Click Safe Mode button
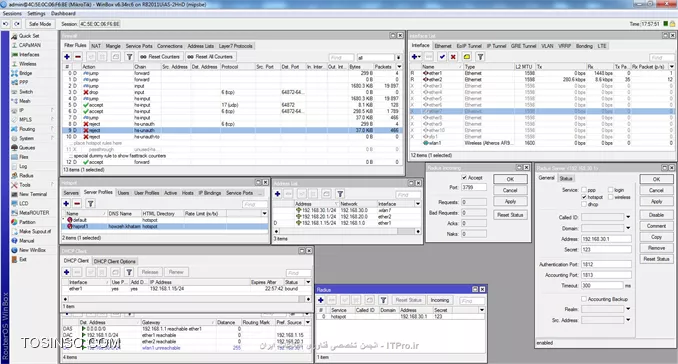The image size is (678, 364). tap(40, 24)
